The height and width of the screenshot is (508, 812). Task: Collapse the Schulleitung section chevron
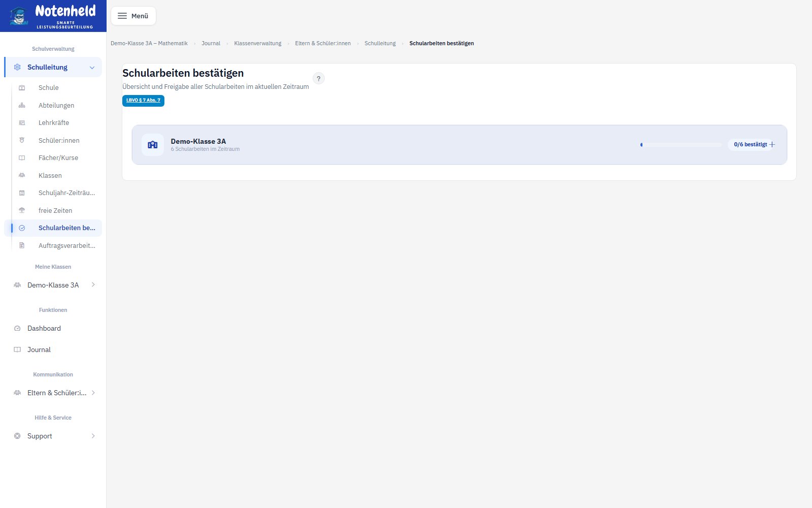pos(92,68)
